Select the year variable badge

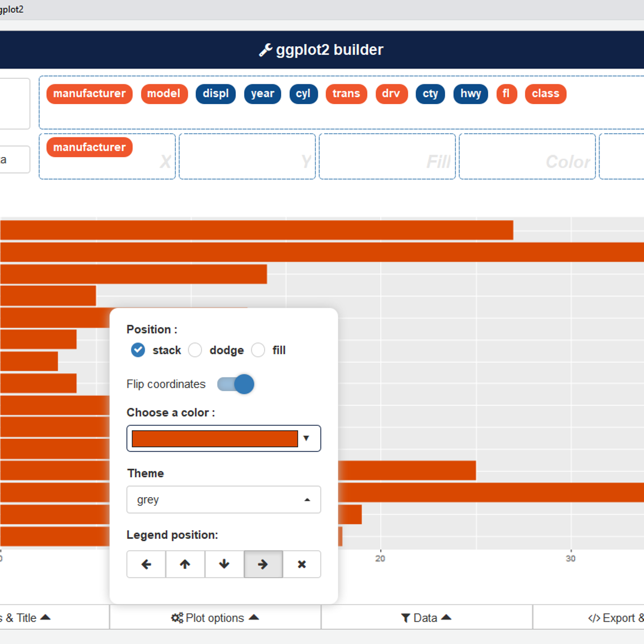[x=262, y=94]
